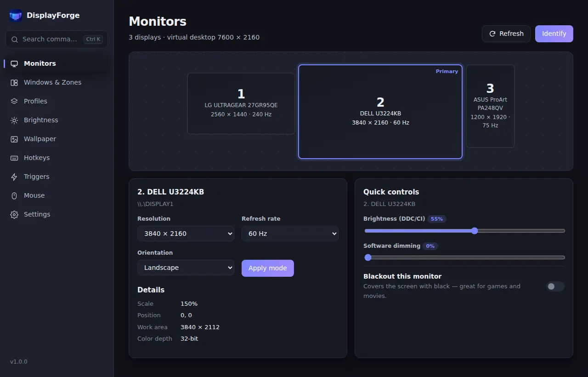The image size is (588, 377).
Task: Click the Wallpaper image icon
Action: pyautogui.click(x=14, y=139)
